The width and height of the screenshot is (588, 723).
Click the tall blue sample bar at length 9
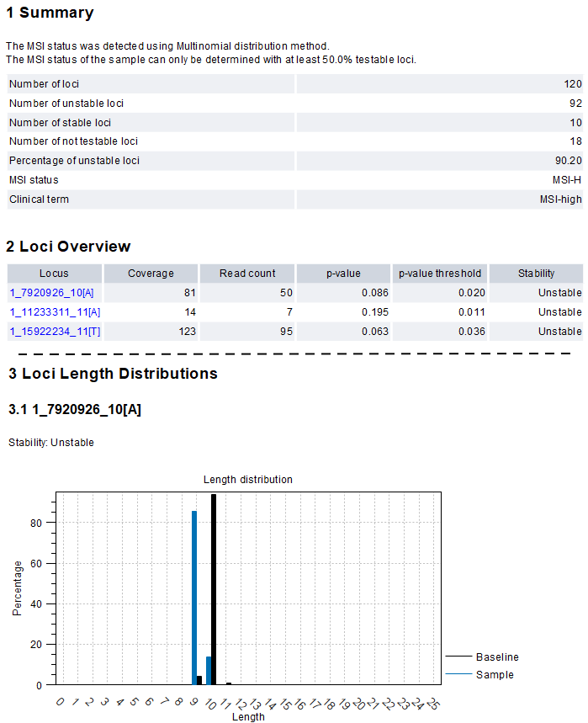194,598
